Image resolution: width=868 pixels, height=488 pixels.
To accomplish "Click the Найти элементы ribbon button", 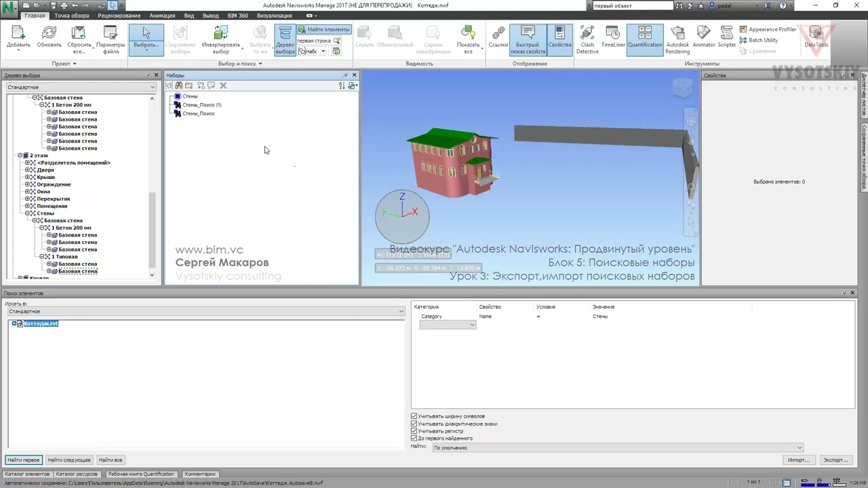I will click(x=324, y=29).
